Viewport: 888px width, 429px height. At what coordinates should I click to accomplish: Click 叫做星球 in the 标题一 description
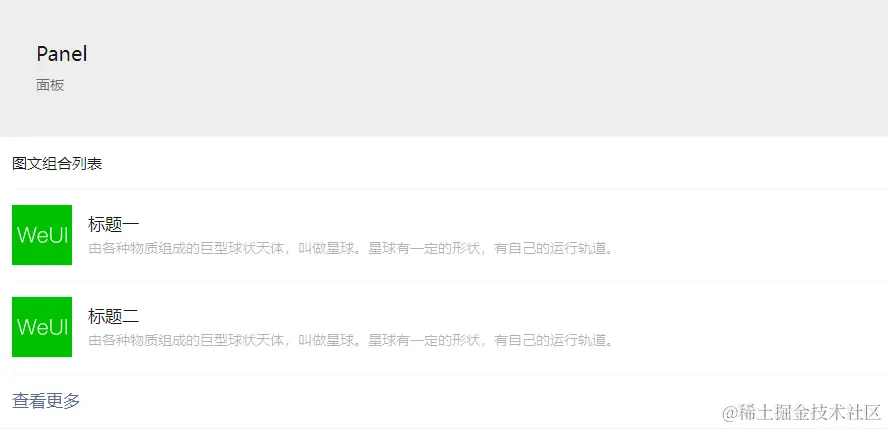(326, 248)
